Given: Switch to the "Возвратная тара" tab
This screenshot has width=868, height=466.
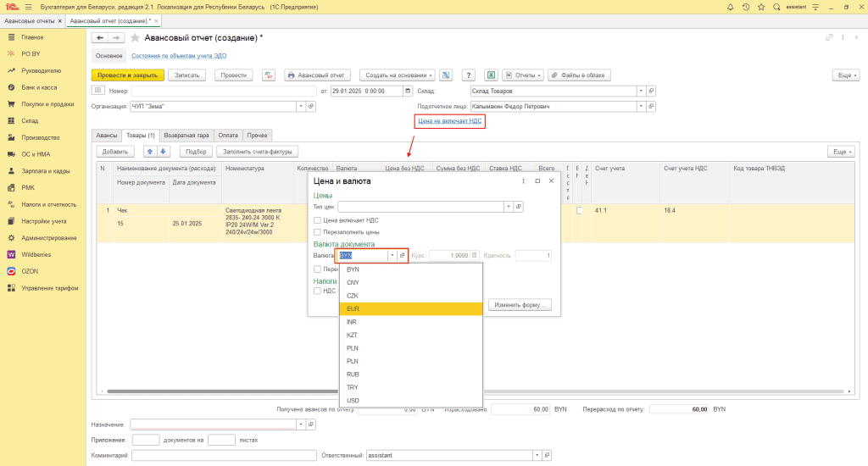Looking at the screenshot, I should coord(186,135).
